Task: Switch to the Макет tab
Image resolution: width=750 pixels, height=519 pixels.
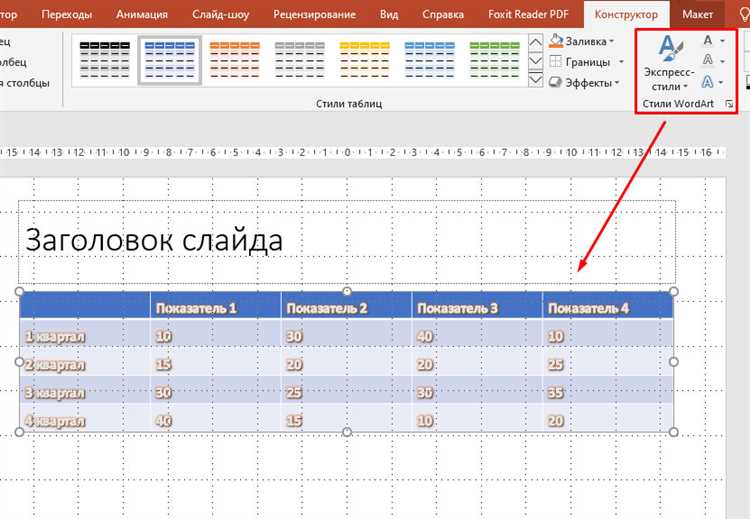Action: 697,14
